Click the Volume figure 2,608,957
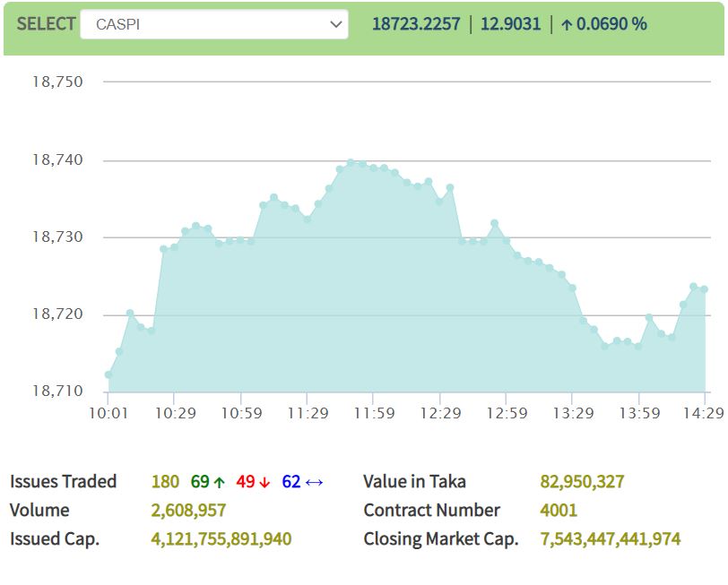The width and height of the screenshot is (728, 585). point(188,511)
